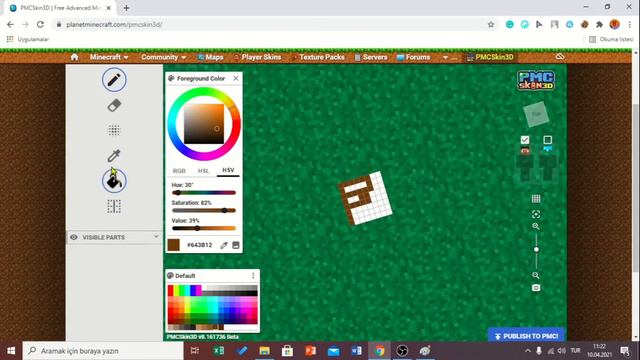This screenshot has width=640, height=360.
Task: Select the Eyedropper color picker tool
Action: pos(114,156)
